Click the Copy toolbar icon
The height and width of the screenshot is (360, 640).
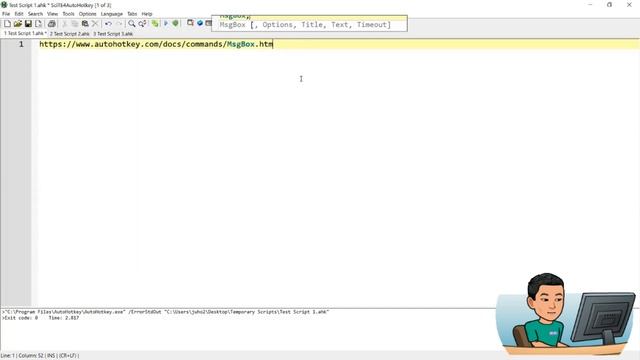pyautogui.click(x=75, y=24)
